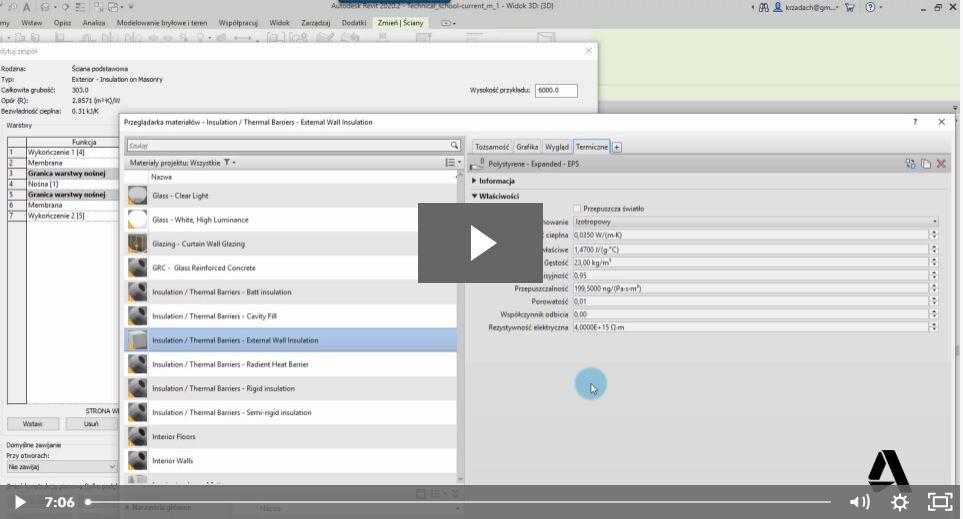Click the Wysokość przykładu 6000.0 field
The width and height of the screenshot is (963, 519).
[x=556, y=90]
